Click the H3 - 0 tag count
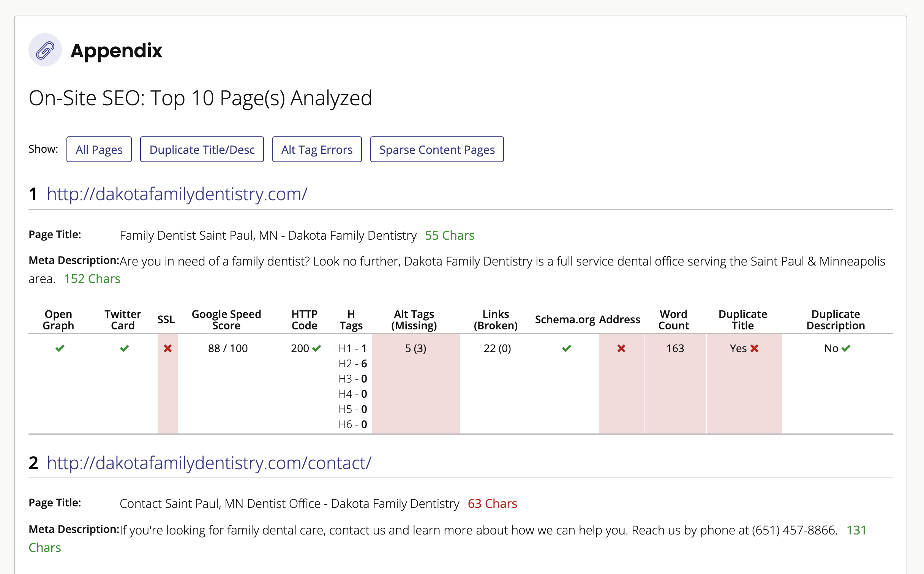 353,379
